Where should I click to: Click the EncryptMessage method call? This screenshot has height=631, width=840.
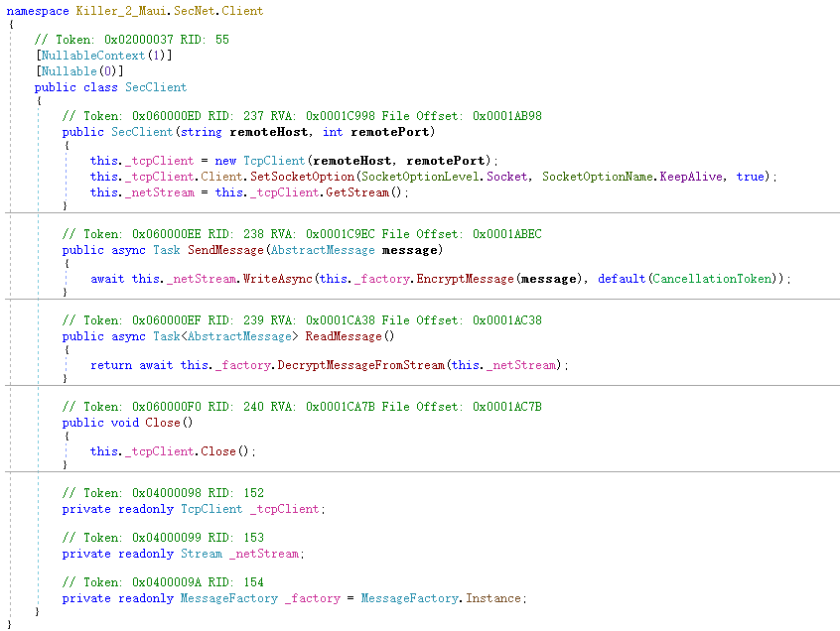[465, 279]
